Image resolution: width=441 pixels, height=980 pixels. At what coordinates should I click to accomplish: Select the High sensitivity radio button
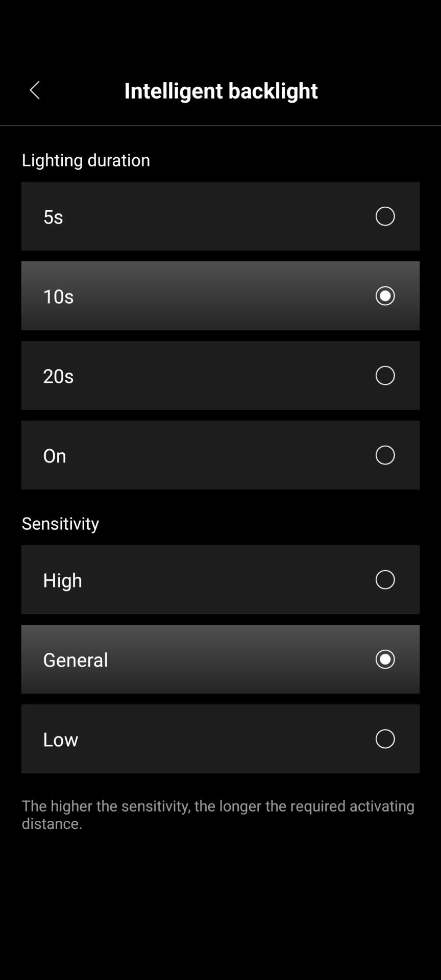pos(385,580)
